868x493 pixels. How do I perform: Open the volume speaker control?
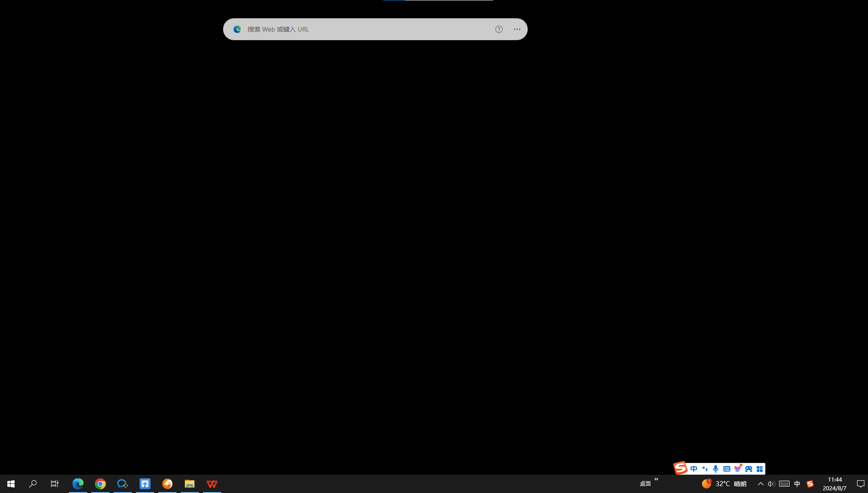[x=771, y=484]
